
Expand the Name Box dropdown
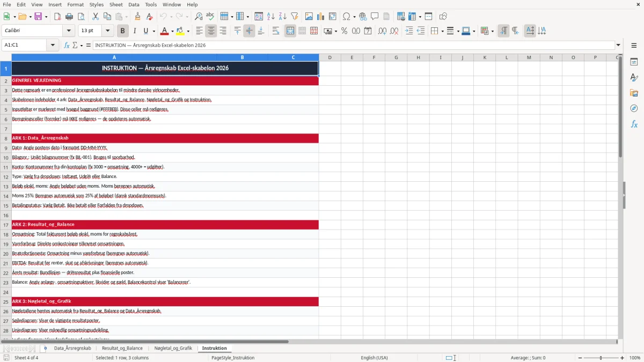click(53, 45)
